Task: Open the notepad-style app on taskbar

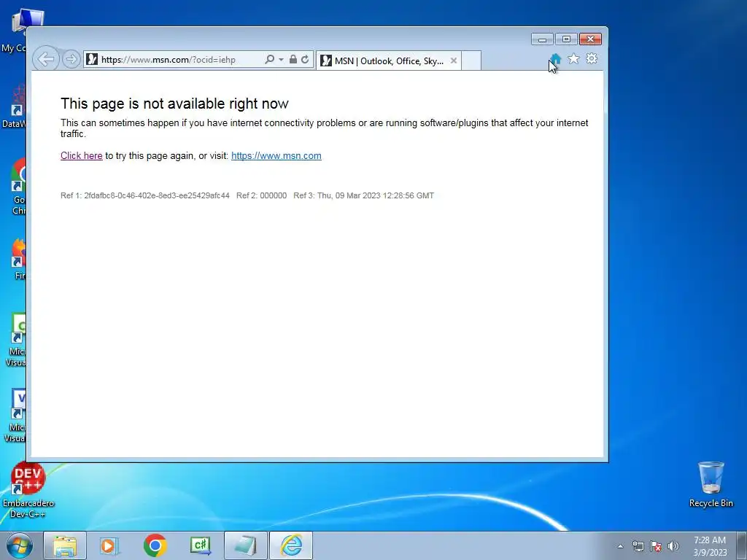Action: coord(245,545)
